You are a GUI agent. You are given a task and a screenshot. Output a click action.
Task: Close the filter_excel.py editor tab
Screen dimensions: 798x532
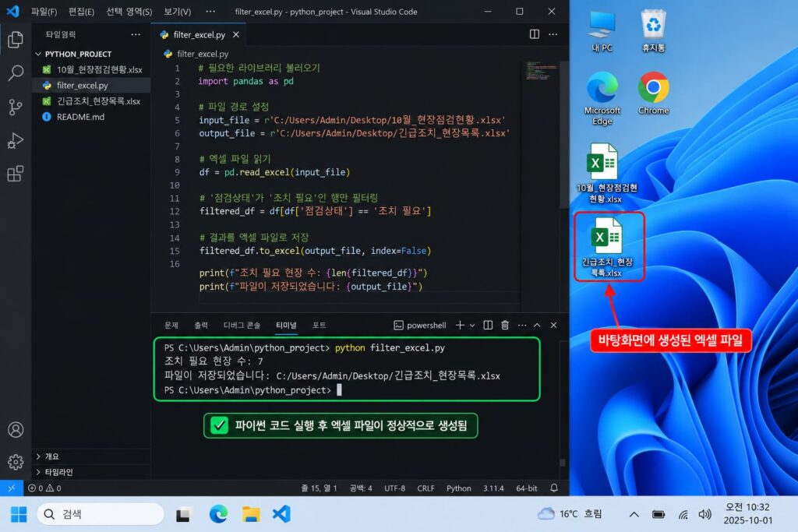click(x=235, y=34)
